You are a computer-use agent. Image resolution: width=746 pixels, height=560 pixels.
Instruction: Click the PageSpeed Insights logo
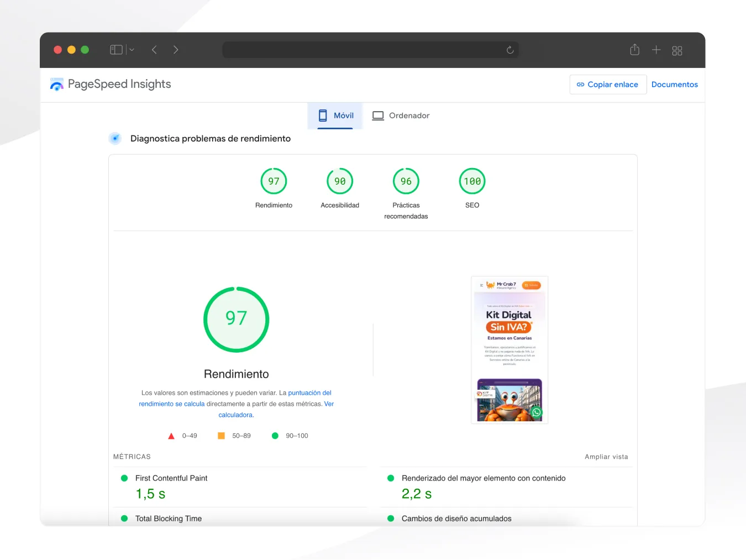tap(57, 84)
